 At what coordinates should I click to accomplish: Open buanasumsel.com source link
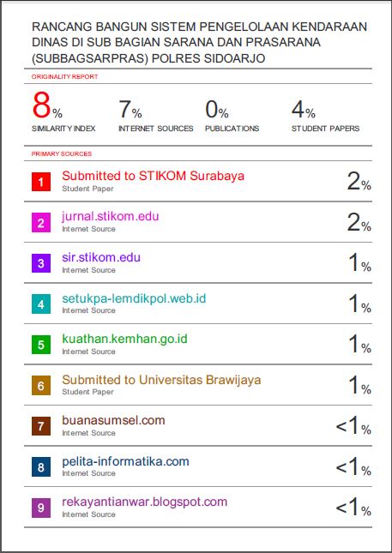[113, 420]
